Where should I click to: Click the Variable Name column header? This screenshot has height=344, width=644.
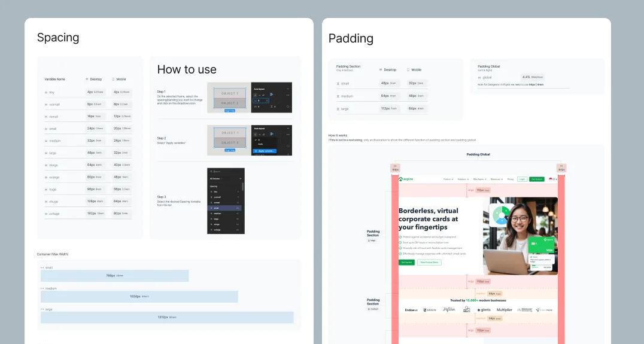54,79
